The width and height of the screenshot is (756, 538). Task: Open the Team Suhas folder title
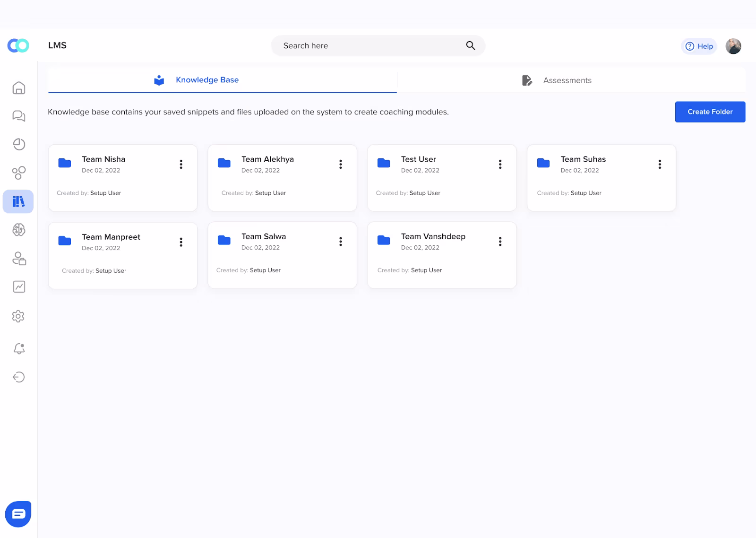click(x=583, y=159)
